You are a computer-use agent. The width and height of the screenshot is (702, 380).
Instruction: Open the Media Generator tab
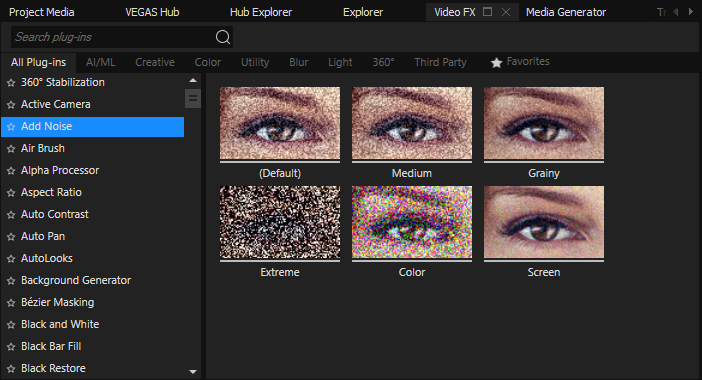tap(566, 12)
